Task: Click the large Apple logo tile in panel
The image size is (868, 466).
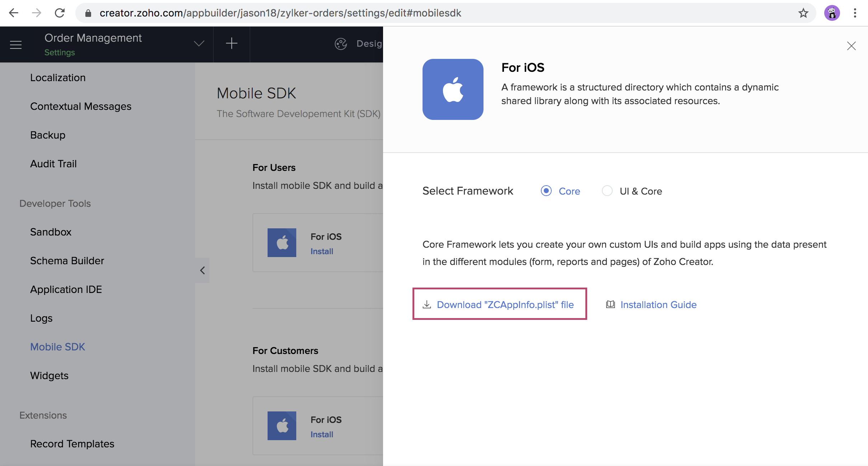Action: (453, 89)
